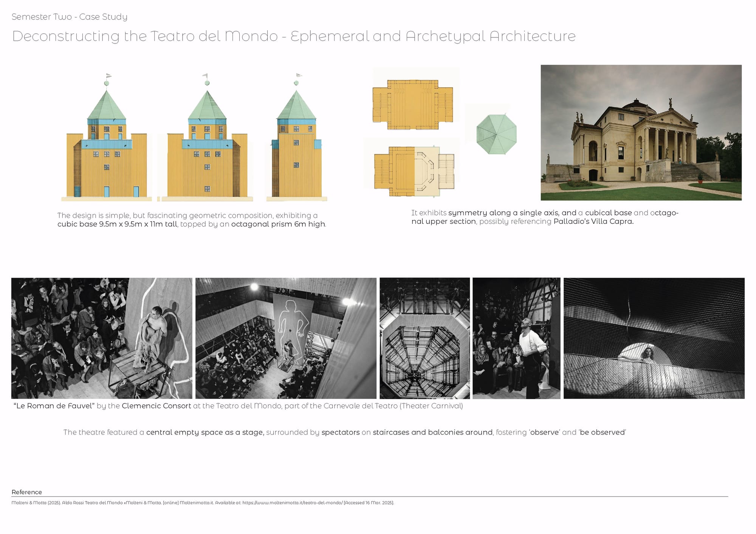Viewport: 756px width, 534px height.
Task: Select the 'Palladio's Villa Capra' text
Action: 593,221
